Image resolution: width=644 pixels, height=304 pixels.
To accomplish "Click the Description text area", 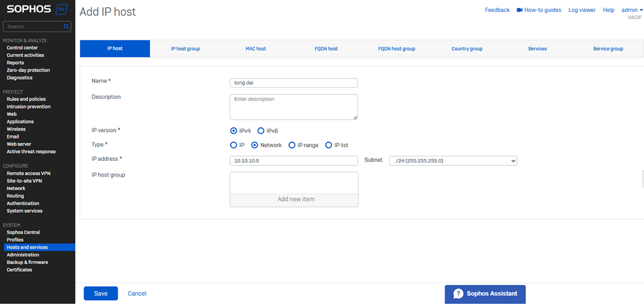I will pos(294,107).
